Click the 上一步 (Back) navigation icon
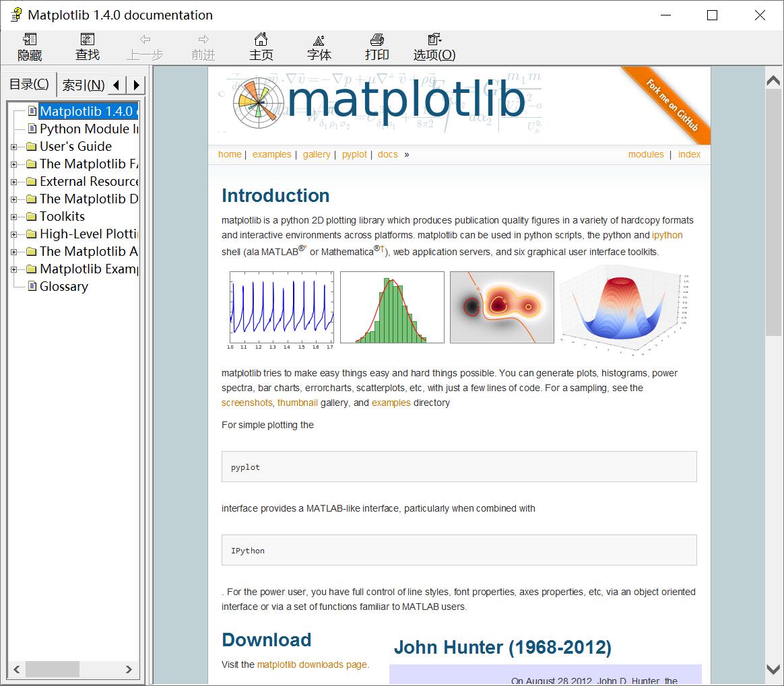The width and height of the screenshot is (784, 686). (x=145, y=46)
